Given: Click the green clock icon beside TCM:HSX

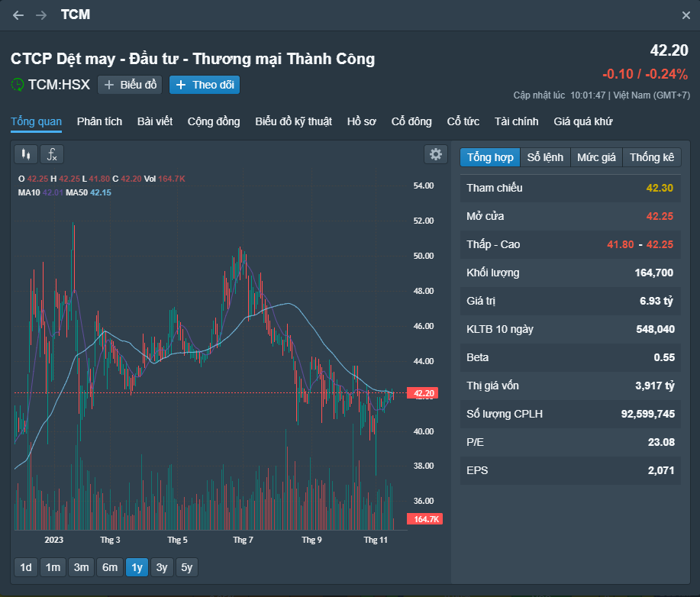Looking at the screenshot, I should tap(18, 85).
